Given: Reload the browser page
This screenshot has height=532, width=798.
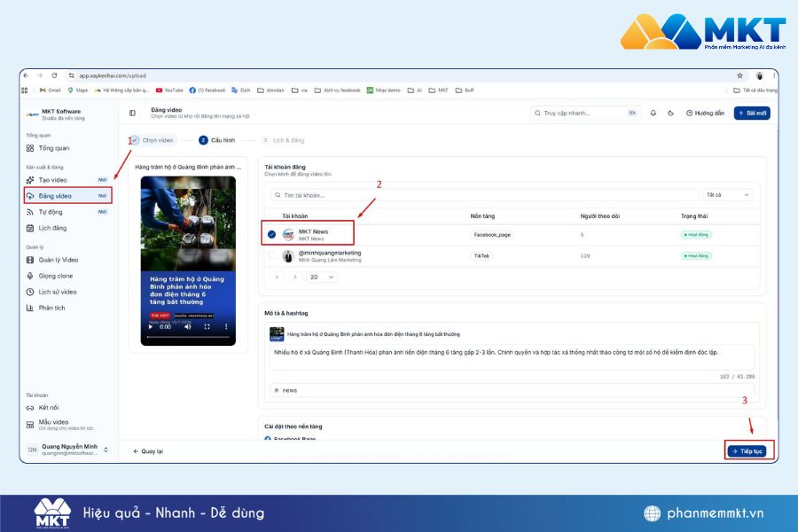Looking at the screenshot, I should click(54, 75).
